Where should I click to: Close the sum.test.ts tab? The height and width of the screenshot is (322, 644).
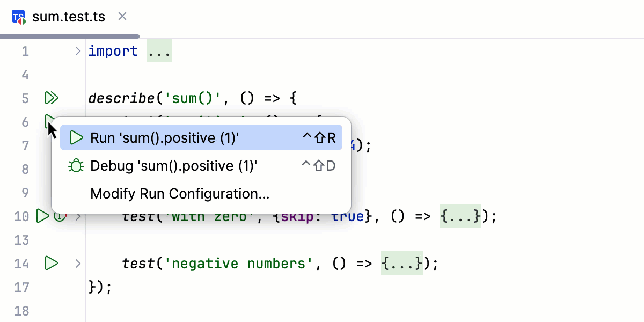pos(122,16)
